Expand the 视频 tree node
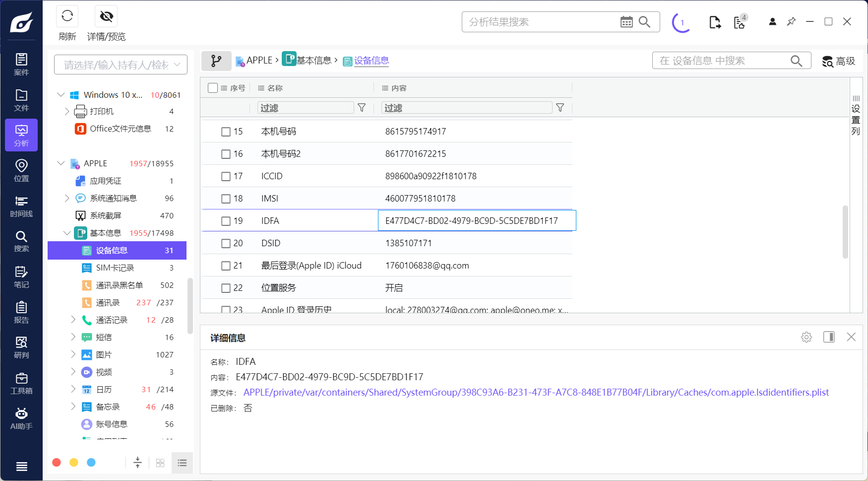Screen dimensions: 868x481 click(73, 371)
